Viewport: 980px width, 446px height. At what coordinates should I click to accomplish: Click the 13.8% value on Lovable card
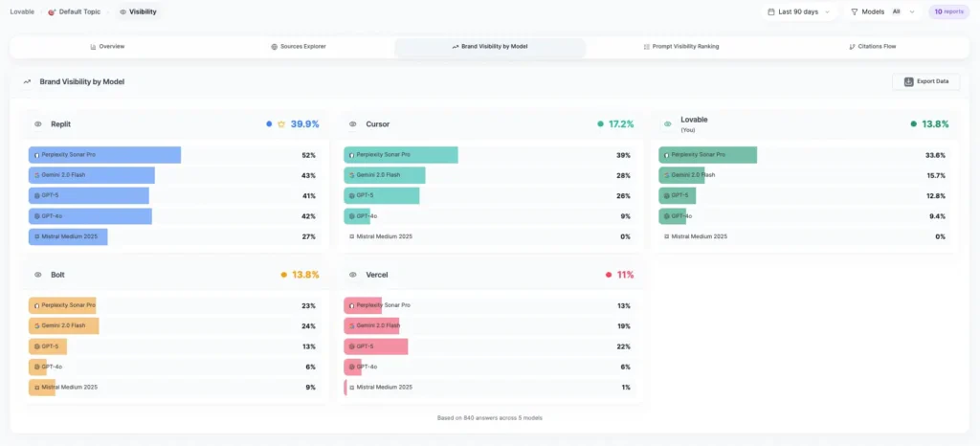936,124
